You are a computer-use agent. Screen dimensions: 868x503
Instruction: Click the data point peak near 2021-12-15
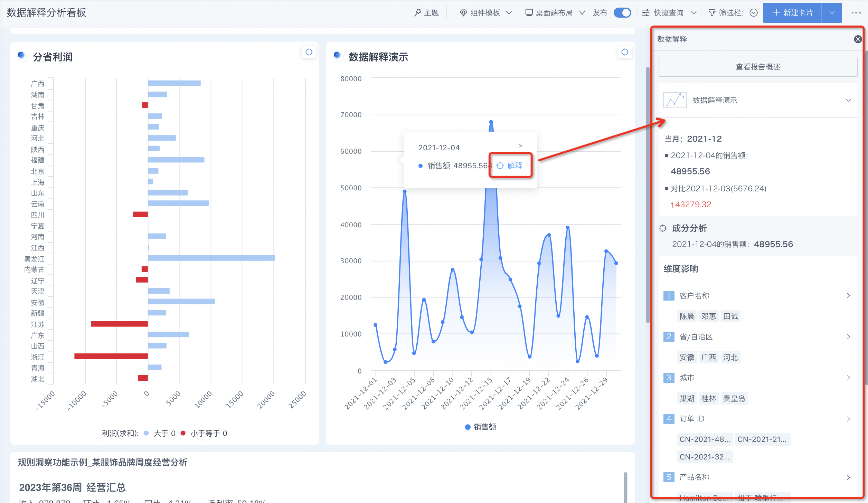coord(491,122)
